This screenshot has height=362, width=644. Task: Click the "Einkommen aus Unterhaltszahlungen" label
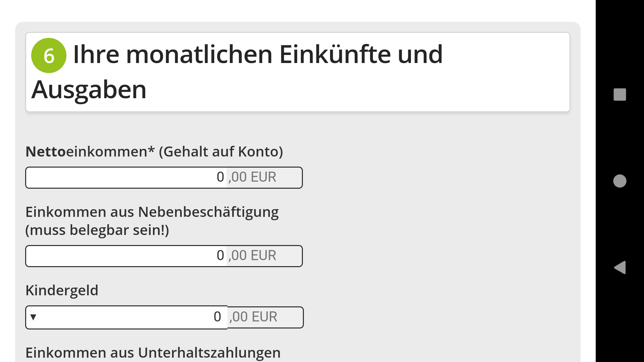[x=153, y=353]
